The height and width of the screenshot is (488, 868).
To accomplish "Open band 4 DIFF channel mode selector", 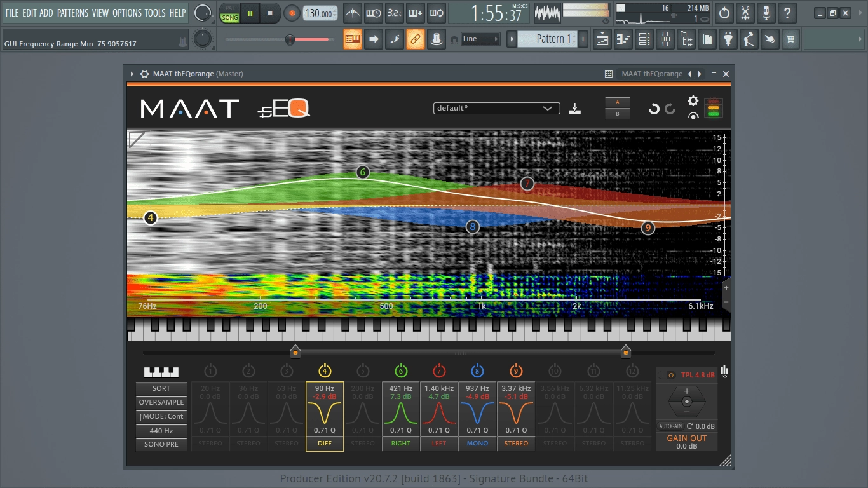I will 325,444.
